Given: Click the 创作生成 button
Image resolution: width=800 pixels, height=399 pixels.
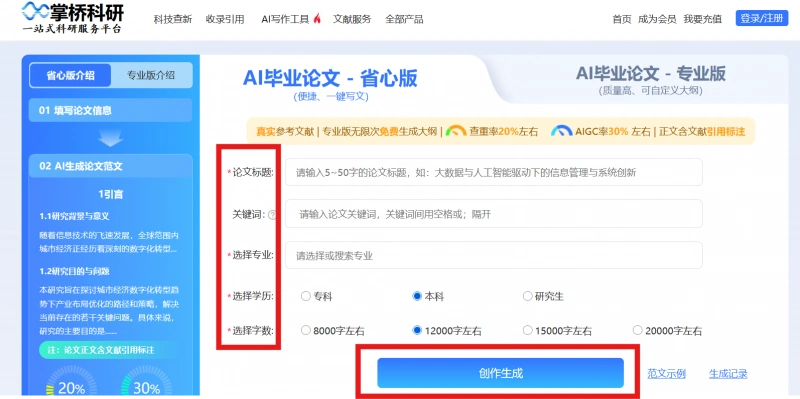Looking at the screenshot, I should (500, 373).
